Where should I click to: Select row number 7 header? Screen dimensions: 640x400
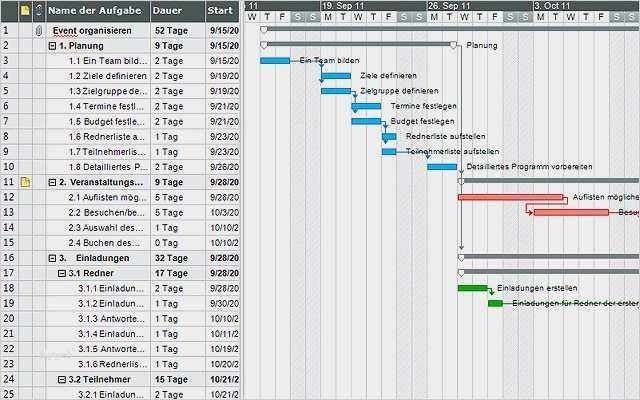point(9,122)
